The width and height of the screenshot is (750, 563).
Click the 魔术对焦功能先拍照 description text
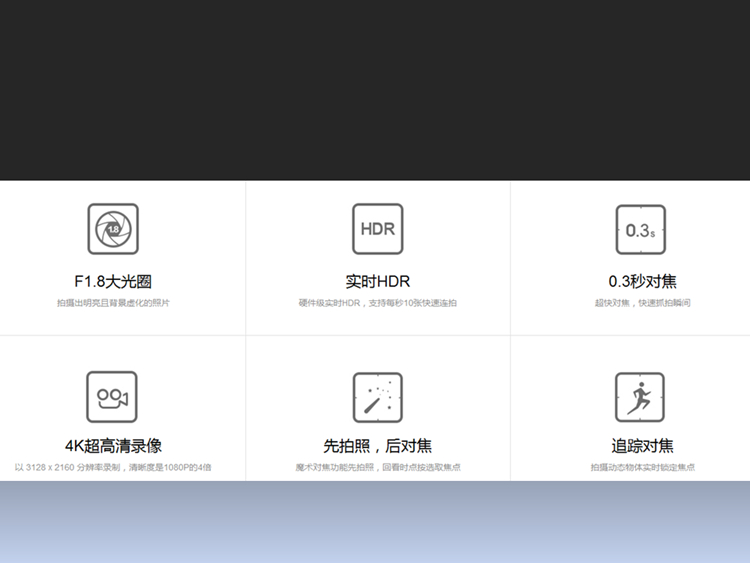pyautogui.click(x=377, y=467)
